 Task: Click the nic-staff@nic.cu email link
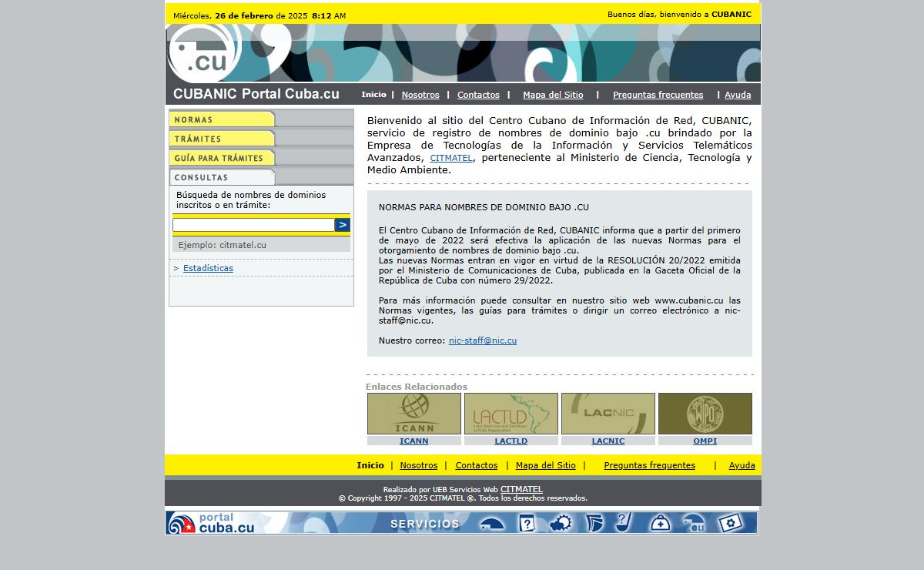(x=483, y=340)
